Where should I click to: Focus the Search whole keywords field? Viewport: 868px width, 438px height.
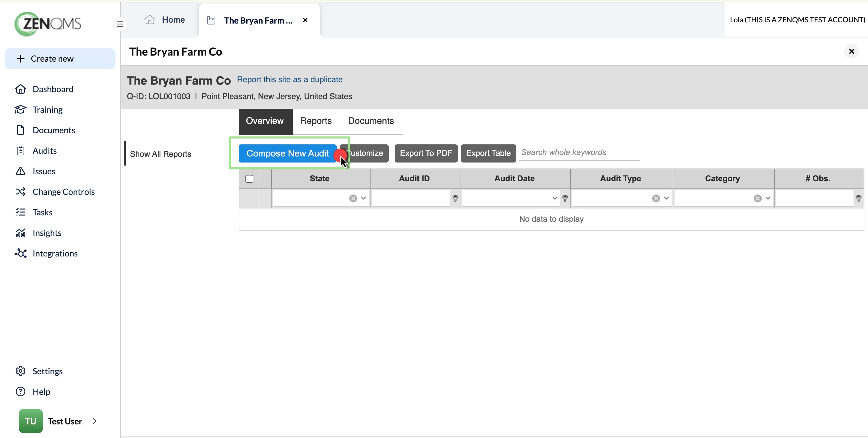click(580, 153)
